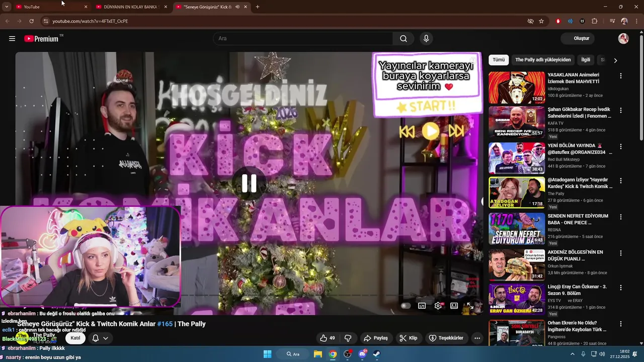Click the Katıl join button
Screen dimensions: 644x362
75,338
